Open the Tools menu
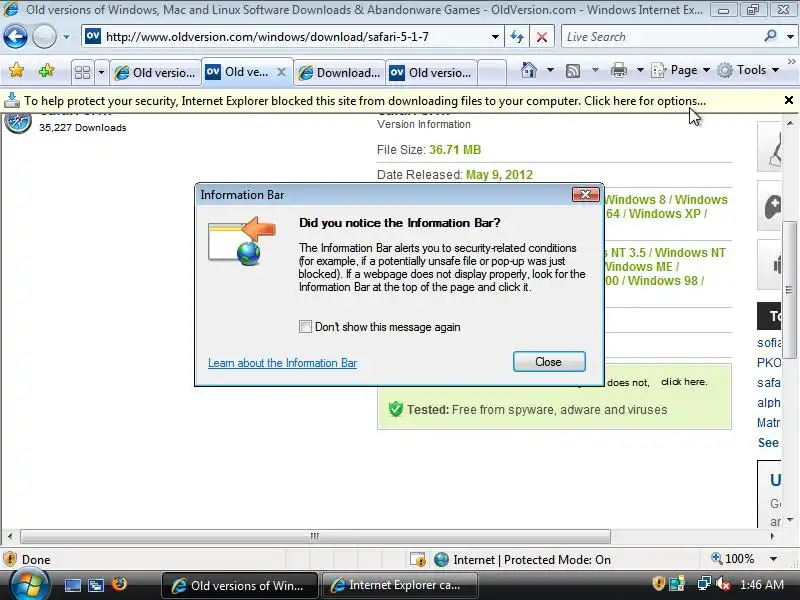Image resolution: width=800 pixels, height=600 pixels. 748,70
